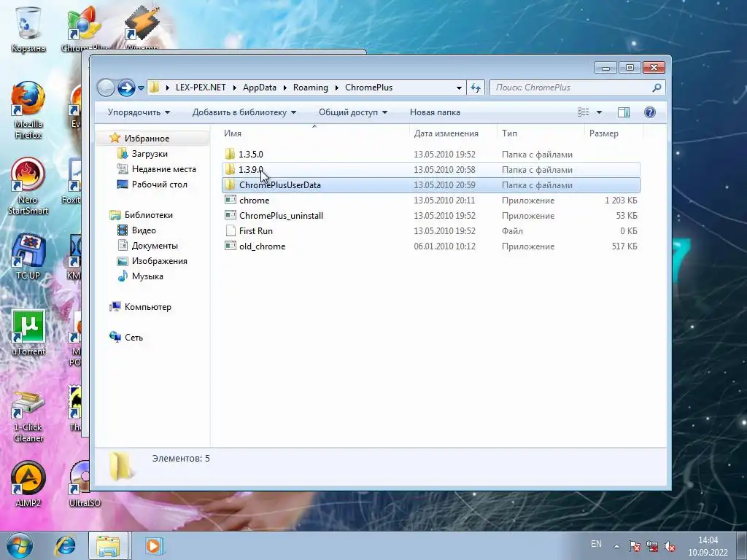Expand address bar history dropdown
The width and height of the screenshot is (747, 560).
pos(459,87)
